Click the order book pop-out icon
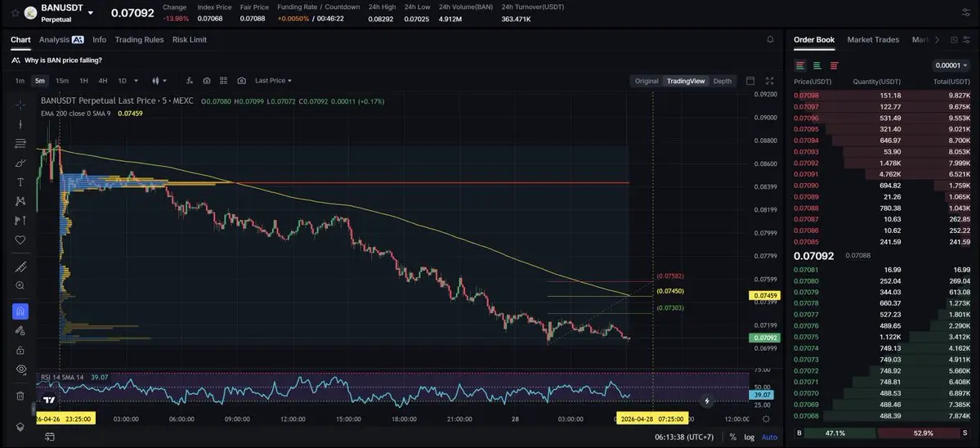Screen dimensions: 980x448 click(x=954, y=39)
